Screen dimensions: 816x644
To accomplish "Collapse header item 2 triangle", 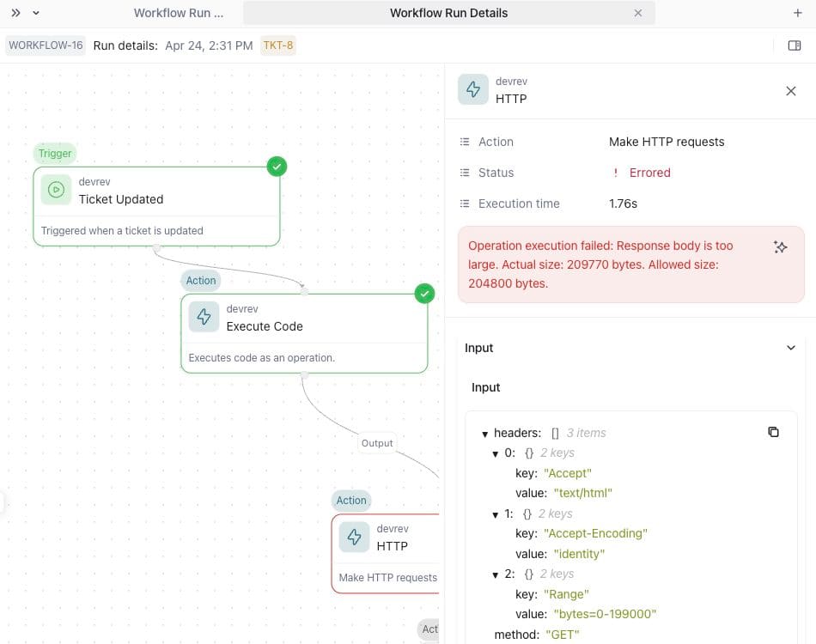I will tap(496, 574).
